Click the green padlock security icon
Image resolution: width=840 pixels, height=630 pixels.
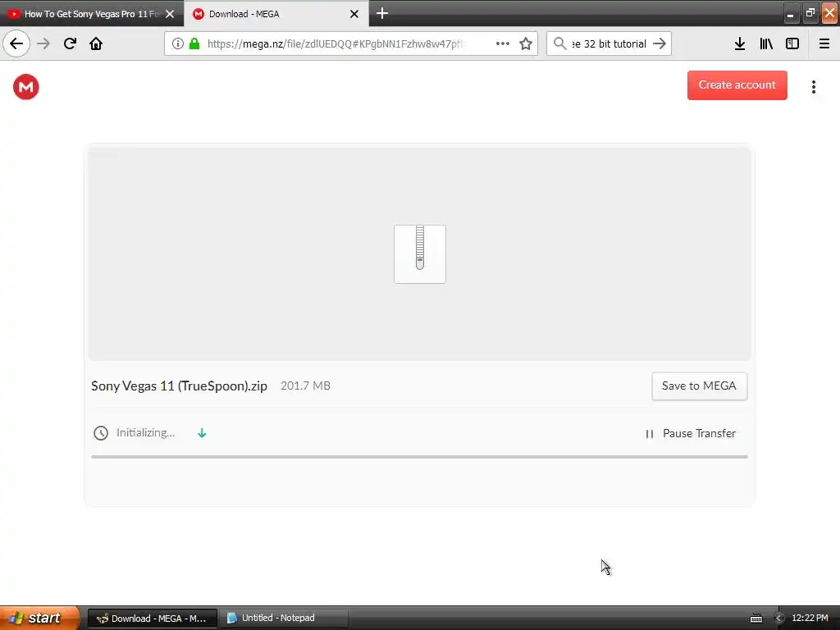click(194, 43)
